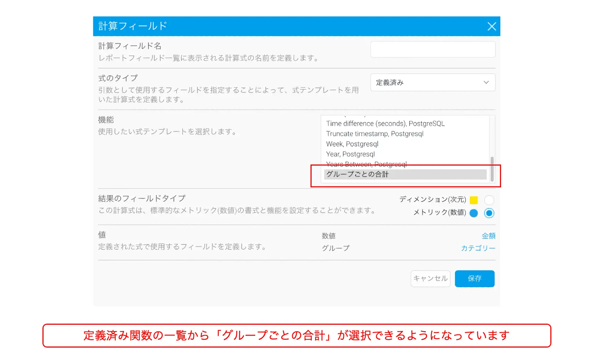This screenshot has width=591, height=364.
Task: Open the カテゴリー link for グループ
Action: [478, 248]
